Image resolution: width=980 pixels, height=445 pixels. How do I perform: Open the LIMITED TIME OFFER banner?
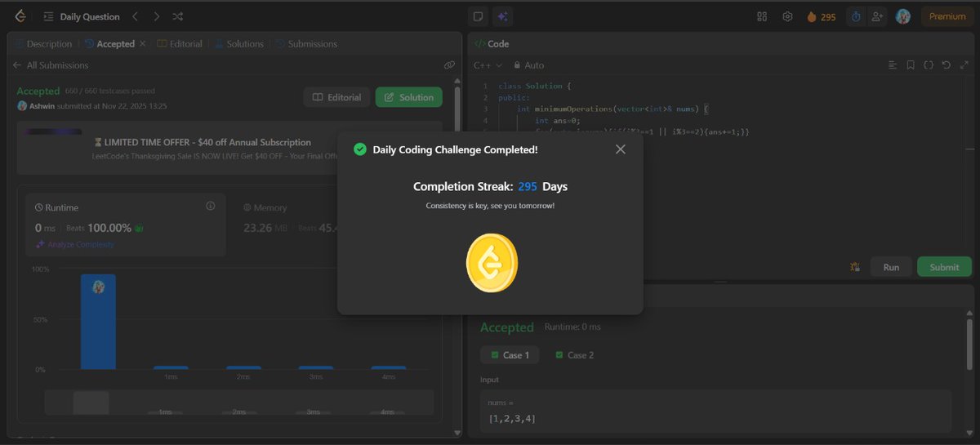230,148
